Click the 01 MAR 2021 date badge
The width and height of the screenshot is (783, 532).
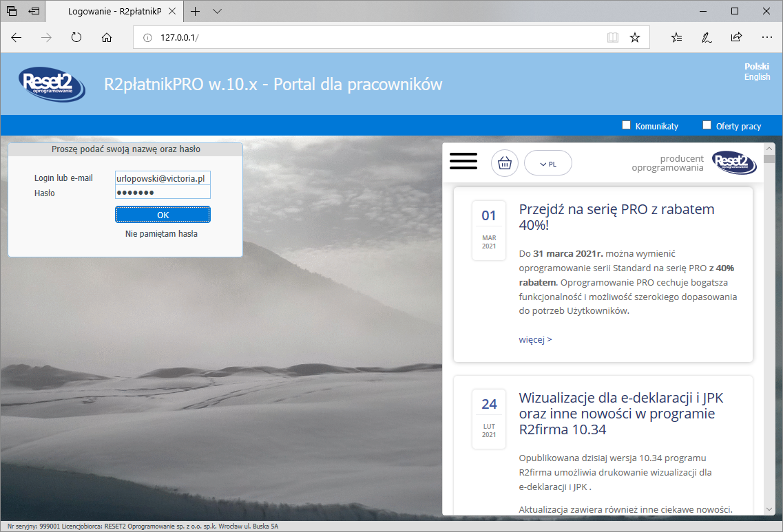(x=489, y=230)
